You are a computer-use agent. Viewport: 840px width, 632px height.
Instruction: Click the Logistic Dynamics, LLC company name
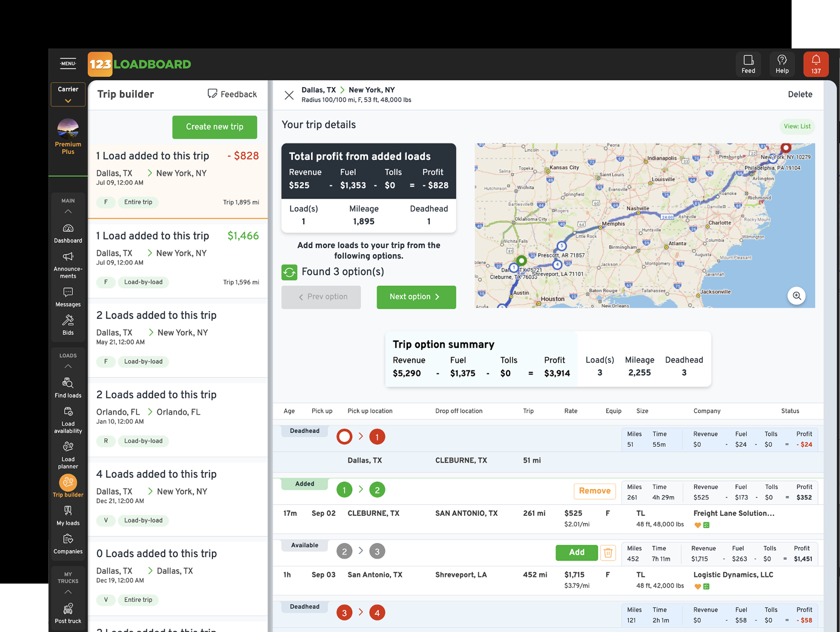click(x=733, y=575)
